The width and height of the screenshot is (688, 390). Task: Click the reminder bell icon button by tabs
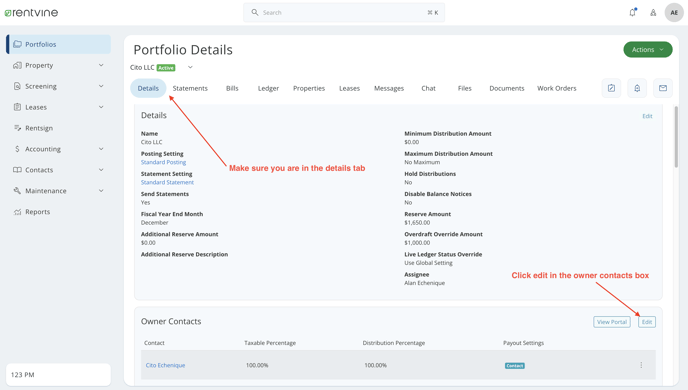point(637,88)
